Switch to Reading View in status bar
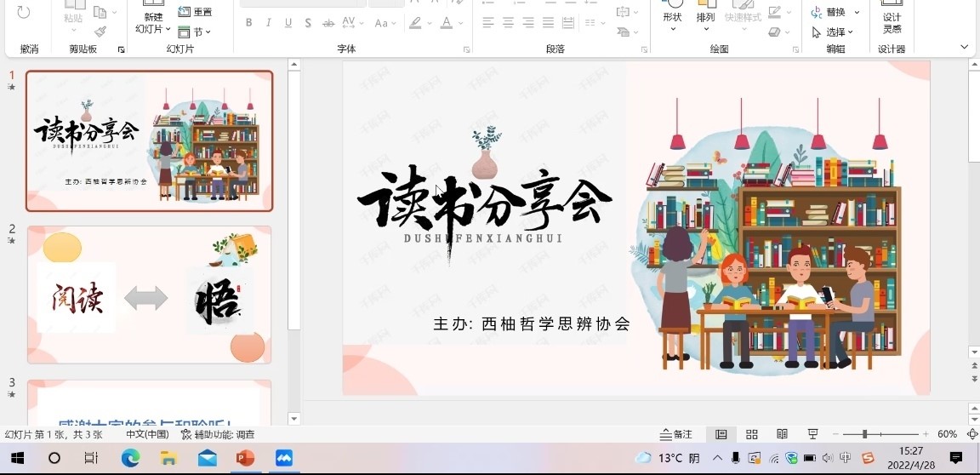The height and width of the screenshot is (475, 980). [x=782, y=434]
